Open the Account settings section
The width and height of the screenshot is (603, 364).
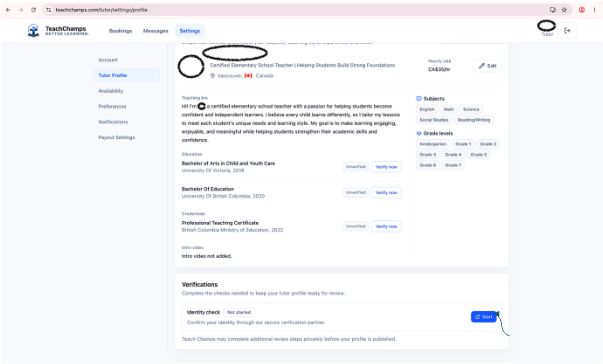(108, 60)
